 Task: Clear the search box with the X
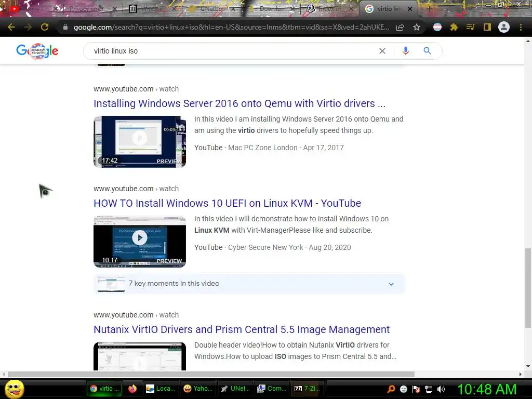[x=382, y=51]
